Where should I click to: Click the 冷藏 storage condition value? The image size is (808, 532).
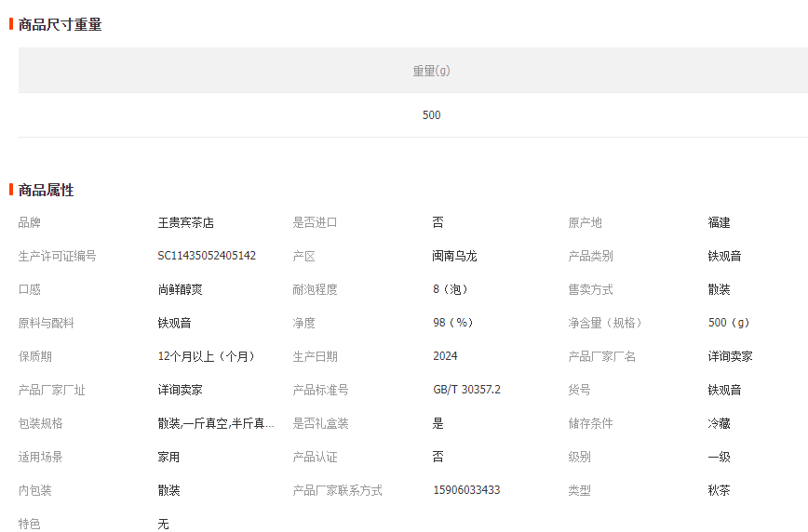[719, 423]
